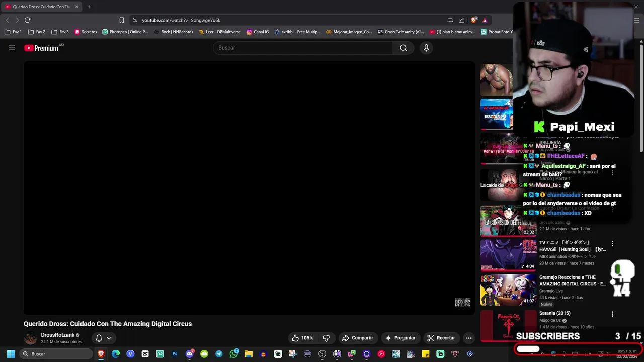Image resolution: width=644 pixels, height=362 pixels.
Task: Go forward using browser forward arrow
Action: click(x=17, y=20)
